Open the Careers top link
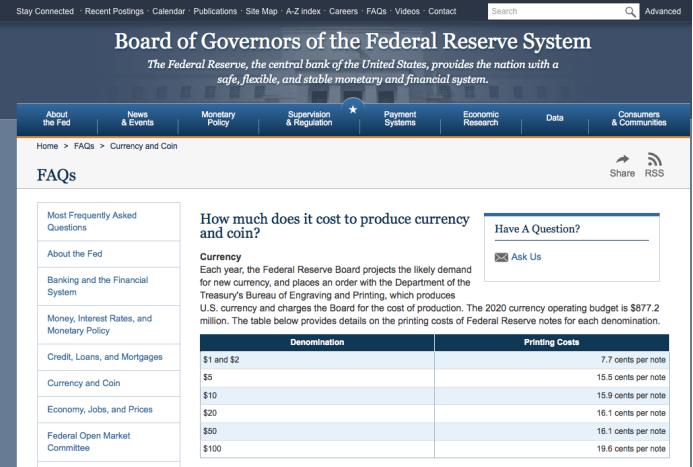The image size is (693, 467). [x=343, y=11]
